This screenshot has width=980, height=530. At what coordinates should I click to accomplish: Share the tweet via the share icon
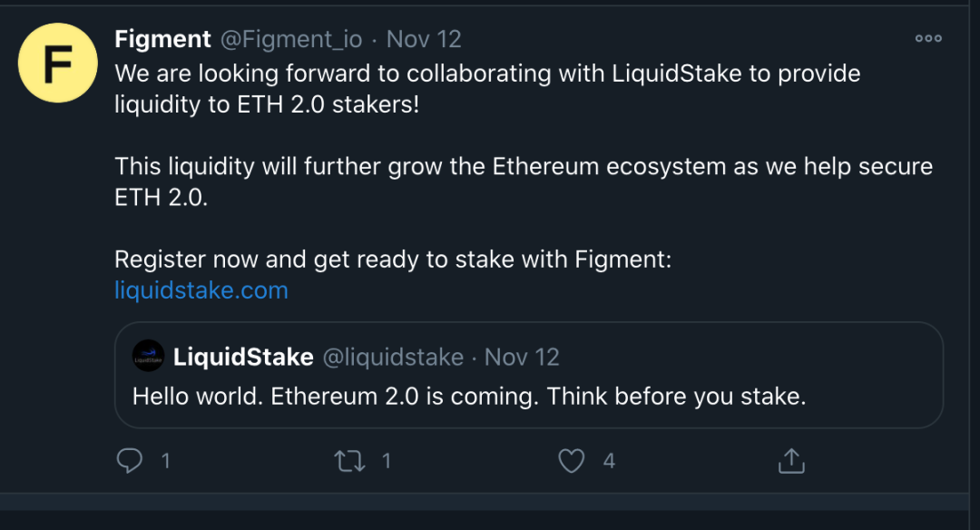pyautogui.click(x=790, y=461)
